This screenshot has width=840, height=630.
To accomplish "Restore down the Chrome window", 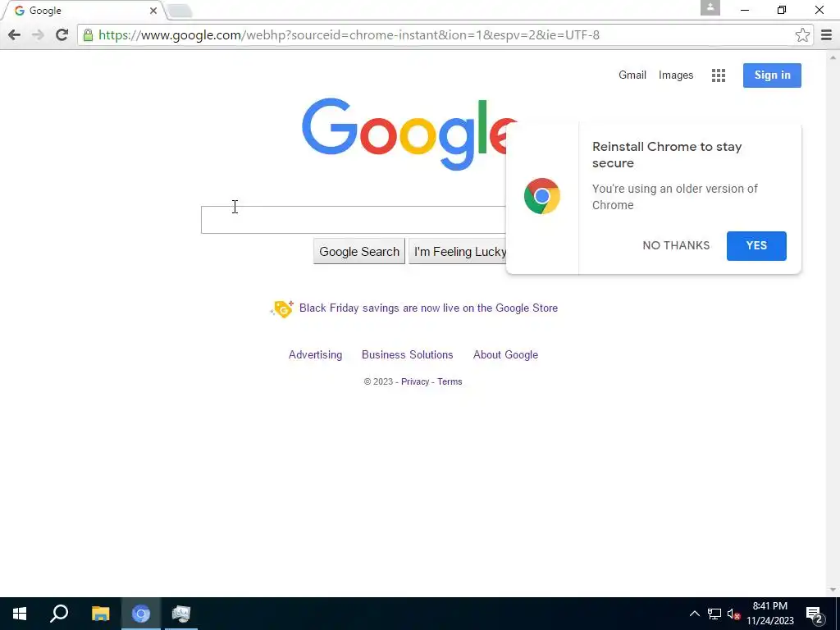I will [782, 10].
